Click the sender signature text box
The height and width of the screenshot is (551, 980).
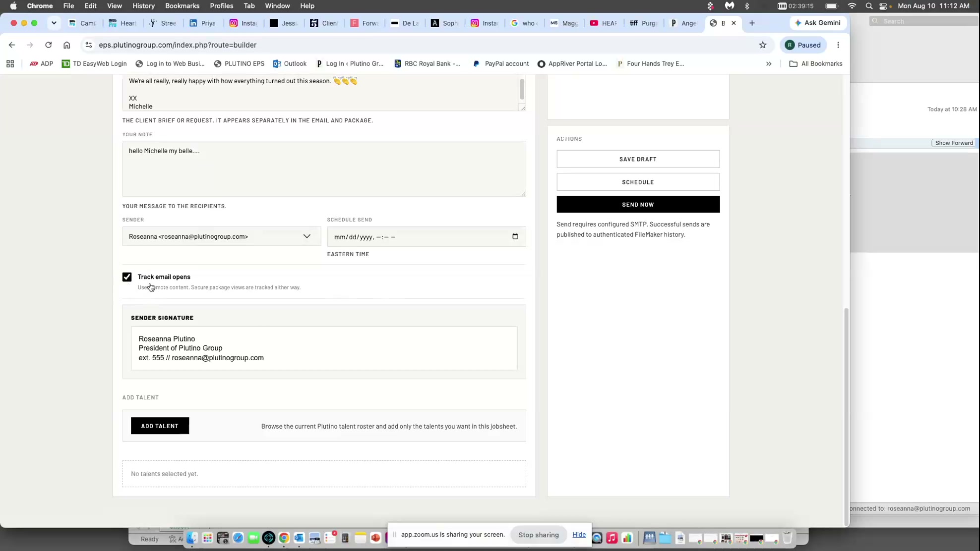[324, 348]
